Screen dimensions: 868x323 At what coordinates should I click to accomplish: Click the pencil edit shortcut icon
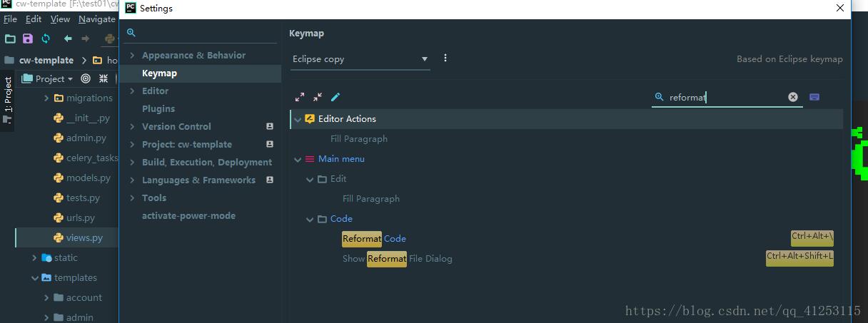click(335, 97)
